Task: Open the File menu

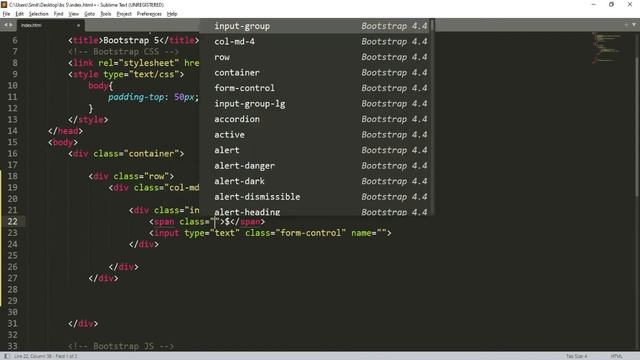Action: (x=6, y=14)
